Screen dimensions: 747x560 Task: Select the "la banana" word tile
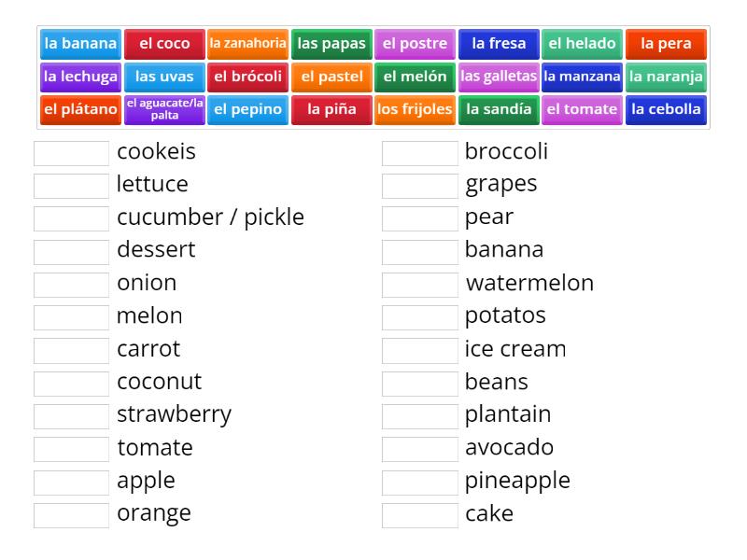80,43
